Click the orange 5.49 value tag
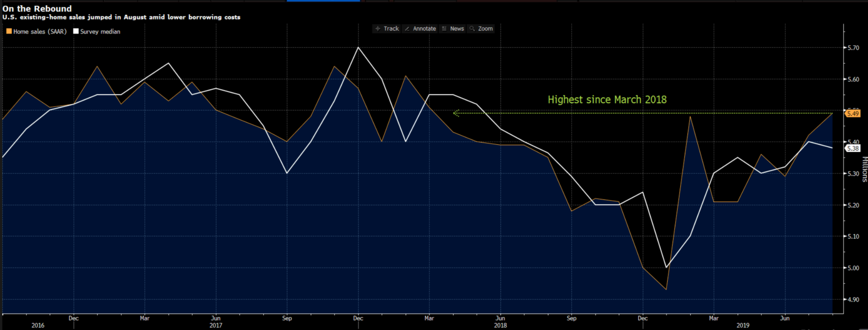Image resolution: width=868 pixels, height=330 pixels. tap(853, 114)
